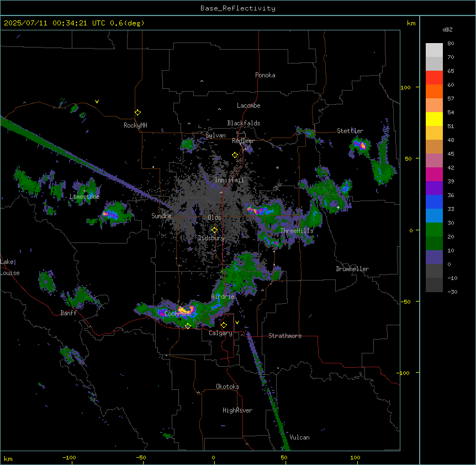
Task: Click the Olds town label
Action: pos(214,218)
